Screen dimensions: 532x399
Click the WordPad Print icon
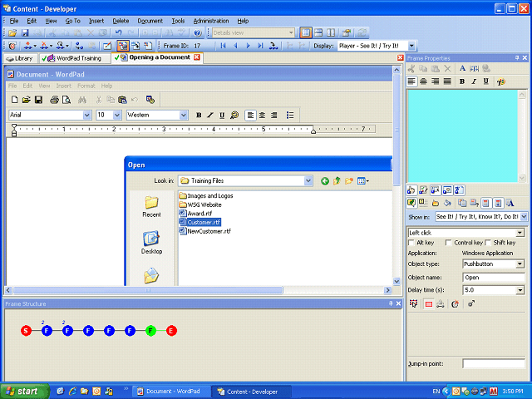tap(54, 100)
